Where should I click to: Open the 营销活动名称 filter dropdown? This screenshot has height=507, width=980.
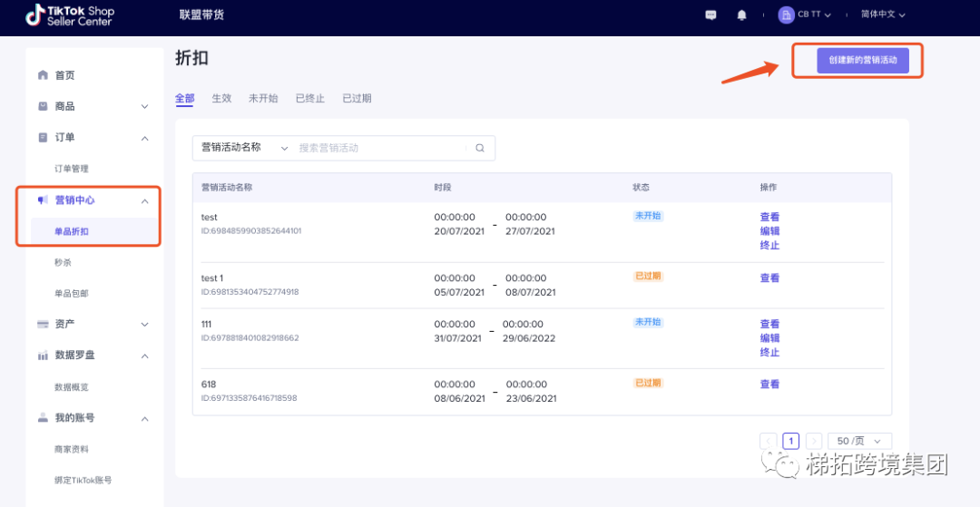(x=243, y=148)
